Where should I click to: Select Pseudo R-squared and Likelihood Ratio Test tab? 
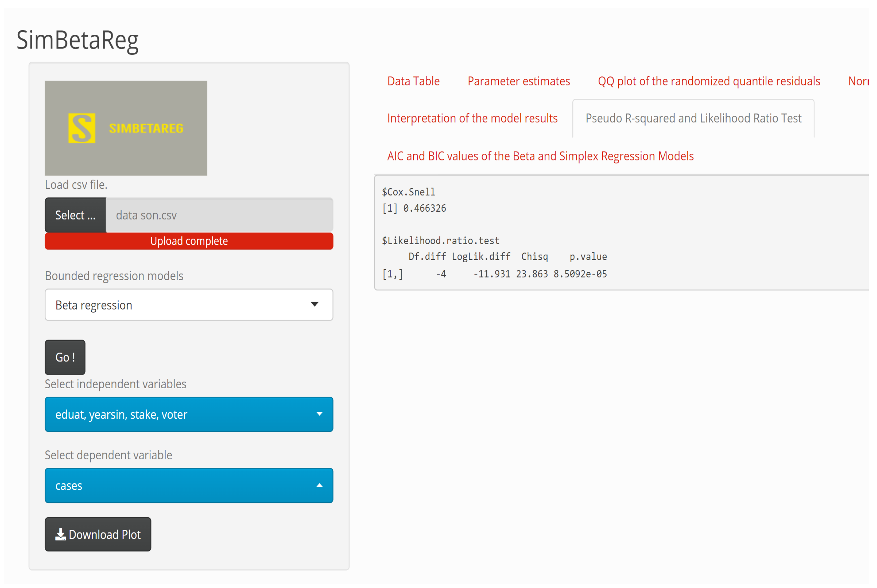tap(693, 119)
